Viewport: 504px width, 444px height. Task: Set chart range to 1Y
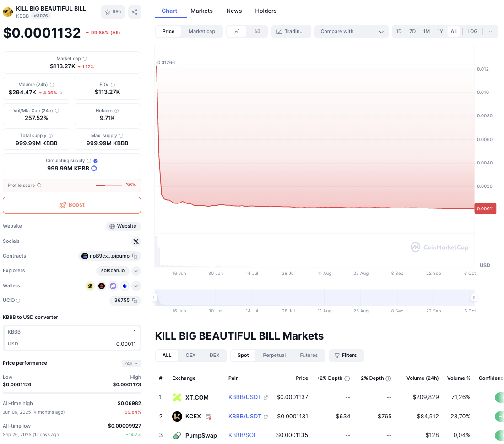pyautogui.click(x=440, y=31)
